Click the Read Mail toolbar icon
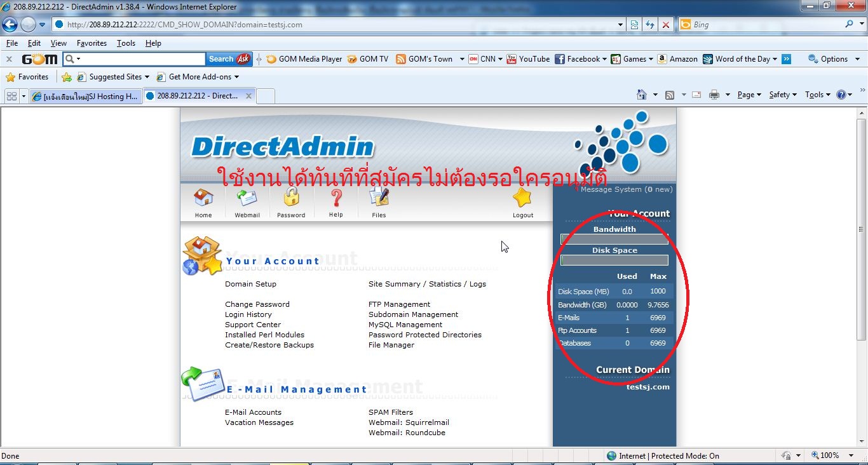Image resolution: width=868 pixels, height=465 pixels. pyautogui.click(x=696, y=95)
